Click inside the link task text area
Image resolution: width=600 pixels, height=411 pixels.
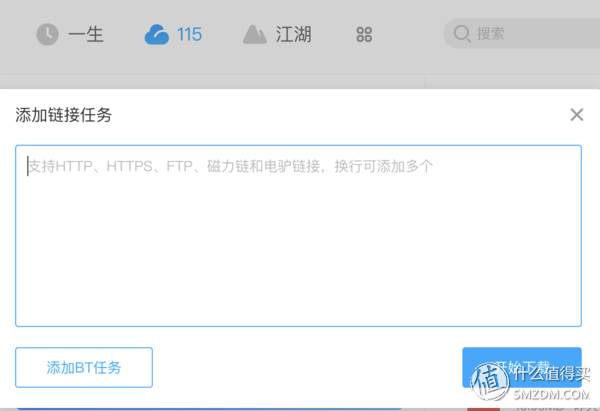pyautogui.click(x=298, y=236)
